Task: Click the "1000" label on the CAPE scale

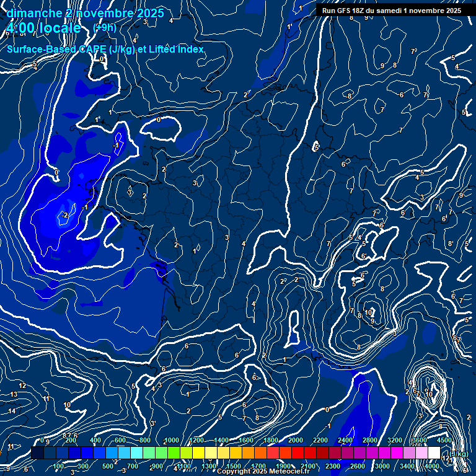Action: point(172,440)
